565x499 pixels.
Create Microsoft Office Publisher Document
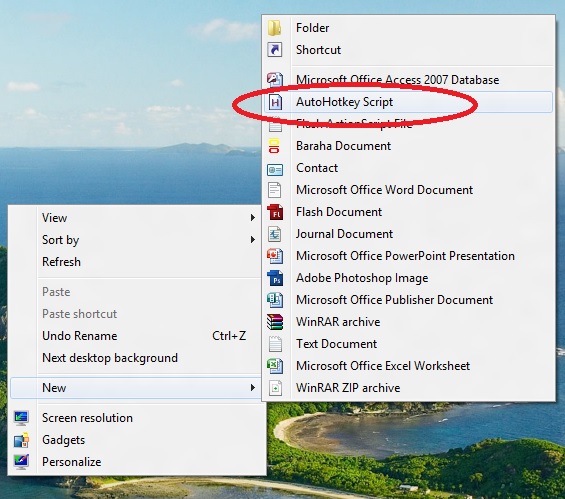tap(409, 300)
